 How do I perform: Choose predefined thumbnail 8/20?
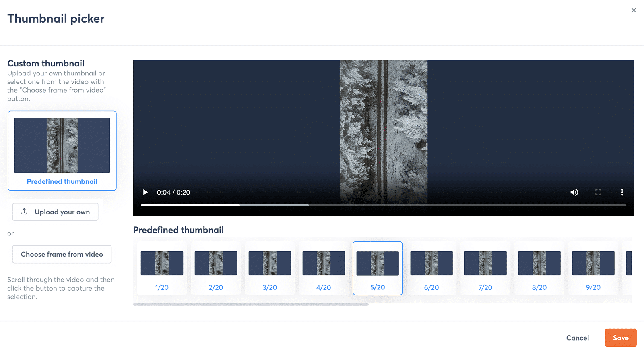click(539, 268)
